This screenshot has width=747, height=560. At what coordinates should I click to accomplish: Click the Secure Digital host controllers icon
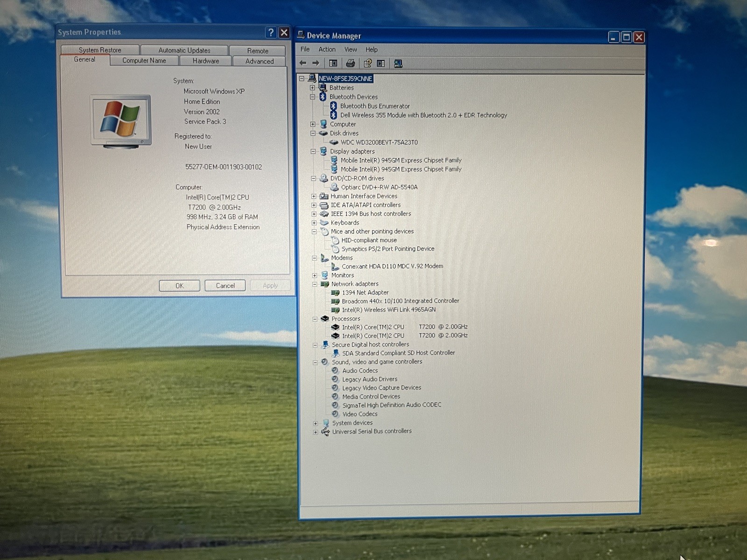(x=325, y=344)
